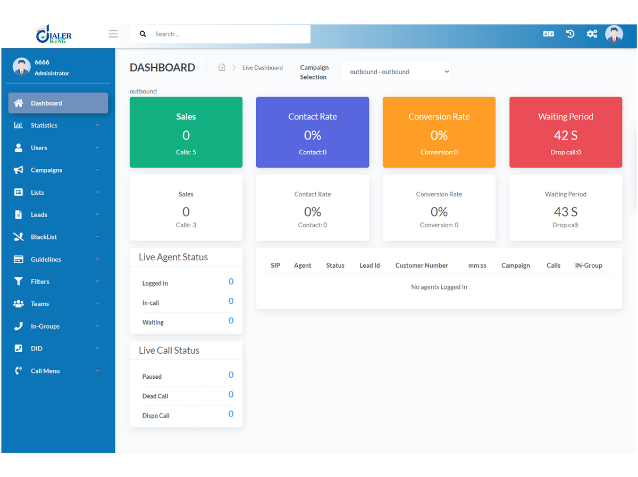638x477 pixels.
Task: Click the green Sales summary card
Action: [186, 132]
